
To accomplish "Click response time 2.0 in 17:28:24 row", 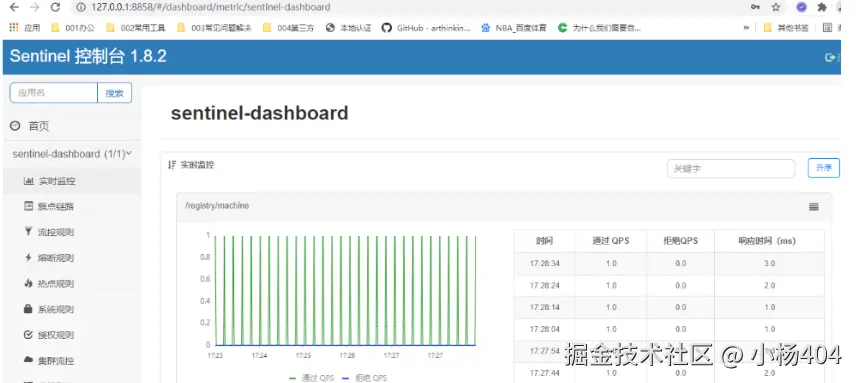I will [x=769, y=285].
